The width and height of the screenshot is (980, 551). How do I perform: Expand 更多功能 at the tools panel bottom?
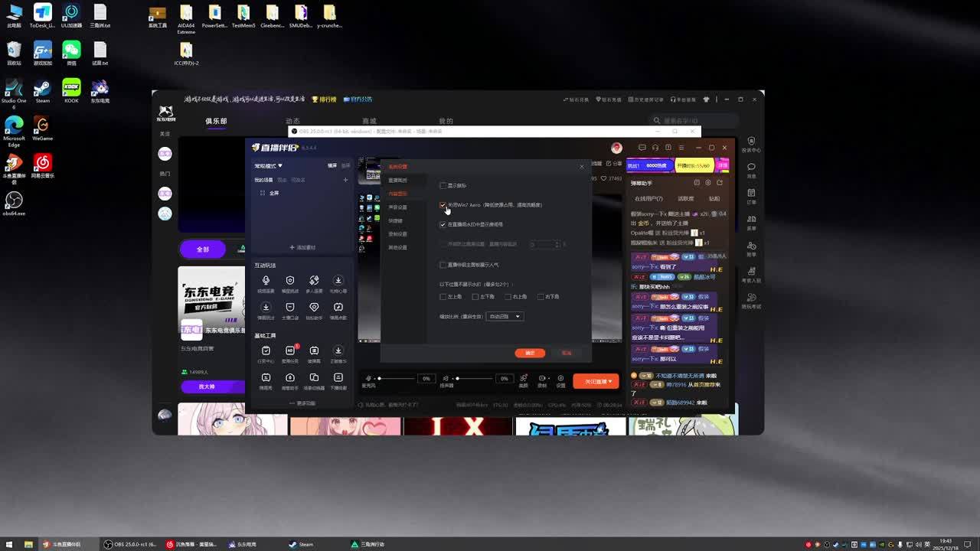pos(302,403)
